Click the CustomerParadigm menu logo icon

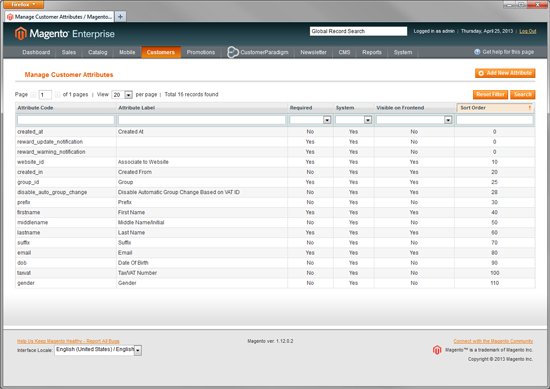pyautogui.click(x=232, y=52)
